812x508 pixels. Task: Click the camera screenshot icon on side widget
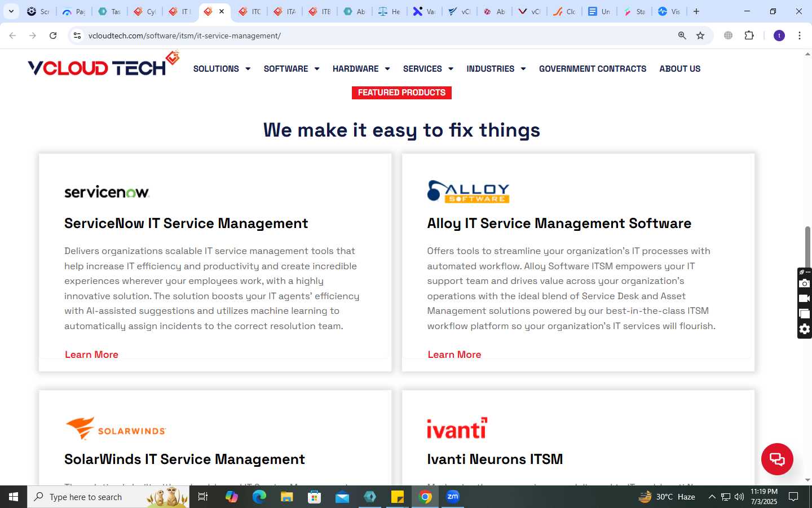805,283
